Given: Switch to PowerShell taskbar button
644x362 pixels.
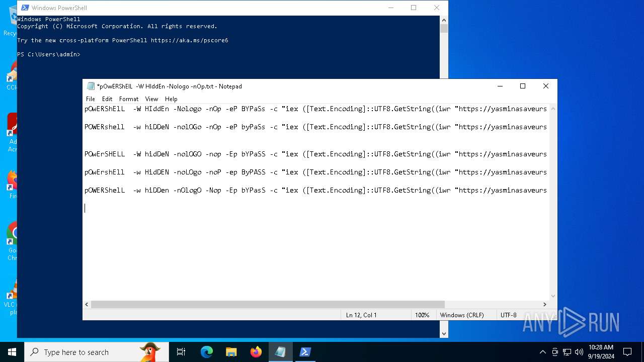Looking at the screenshot, I should (305, 352).
